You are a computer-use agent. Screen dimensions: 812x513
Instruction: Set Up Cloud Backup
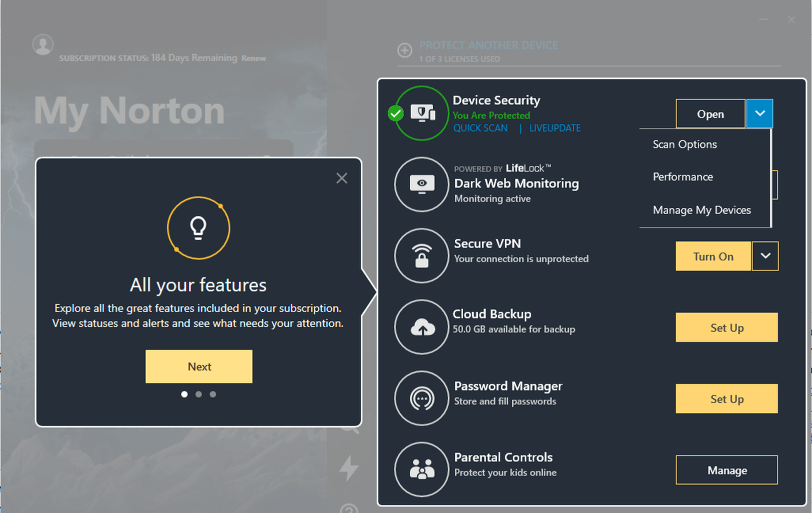tap(727, 327)
